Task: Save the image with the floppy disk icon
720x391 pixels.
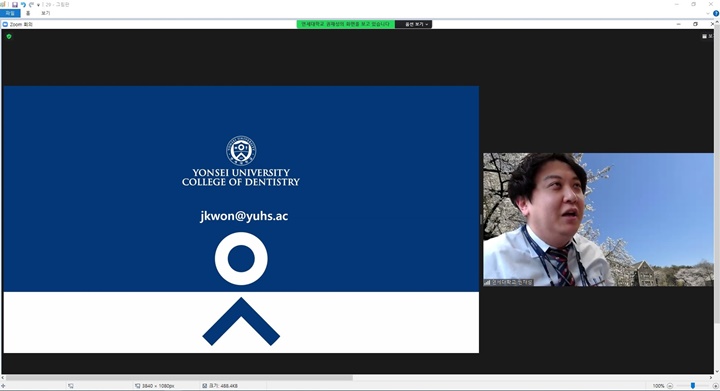Action: (x=15, y=5)
